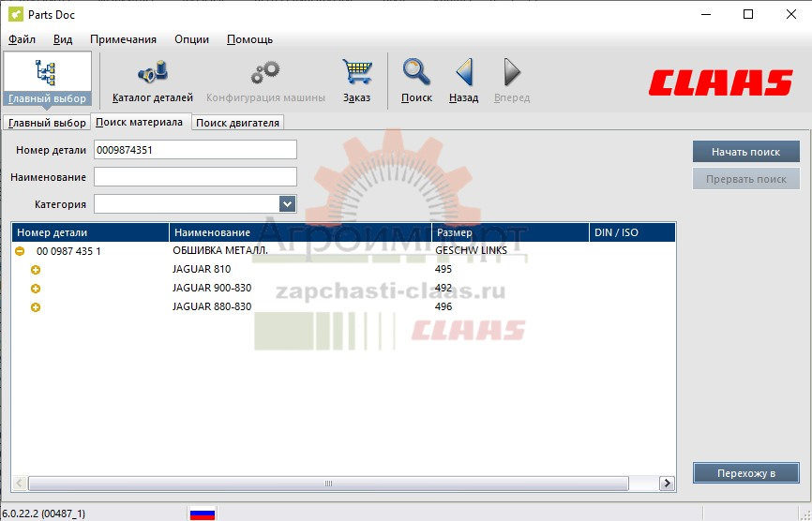Sort by Наименование column header
The height and width of the screenshot is (521, 812).
click(x=300, y=232)
